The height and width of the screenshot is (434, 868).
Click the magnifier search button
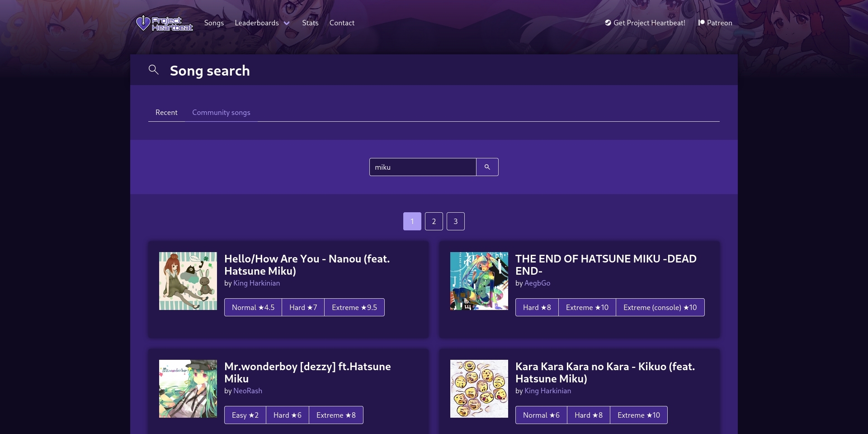[x=487, y=167]
